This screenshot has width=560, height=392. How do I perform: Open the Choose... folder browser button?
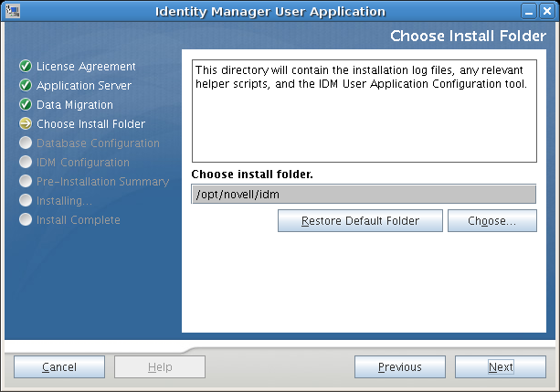coord(491,221)
